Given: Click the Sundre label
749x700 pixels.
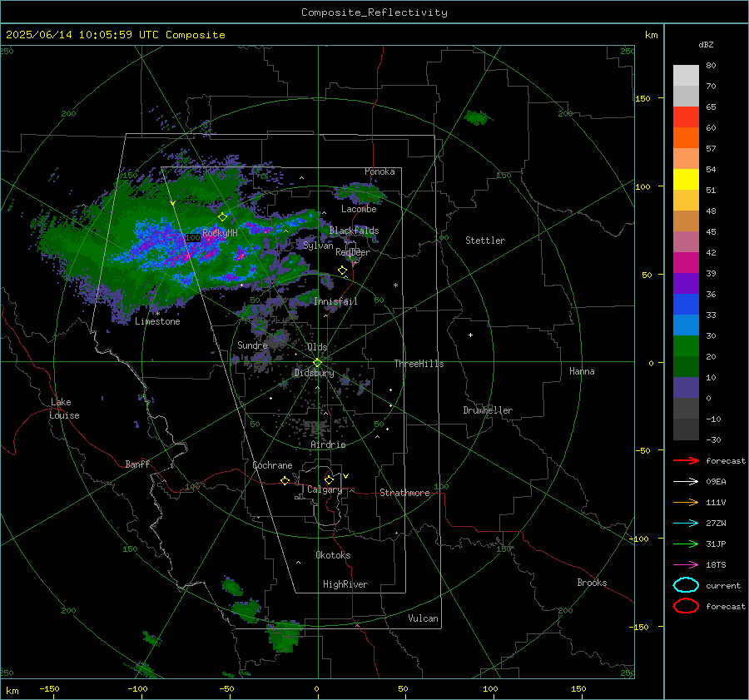Looking at the screenshot, I should [x=252, y=345].
